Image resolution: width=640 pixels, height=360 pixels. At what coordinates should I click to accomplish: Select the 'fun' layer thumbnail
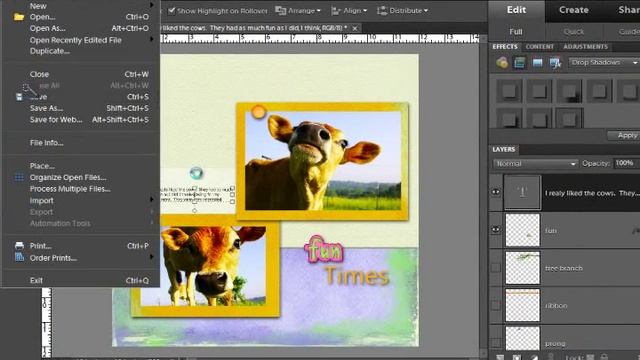click(522, 230)
